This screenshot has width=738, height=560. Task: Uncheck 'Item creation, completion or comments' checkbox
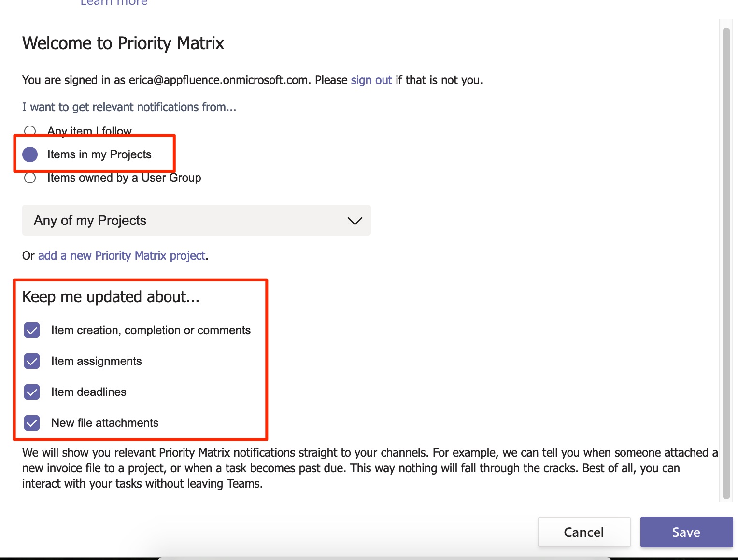point(32,330)
